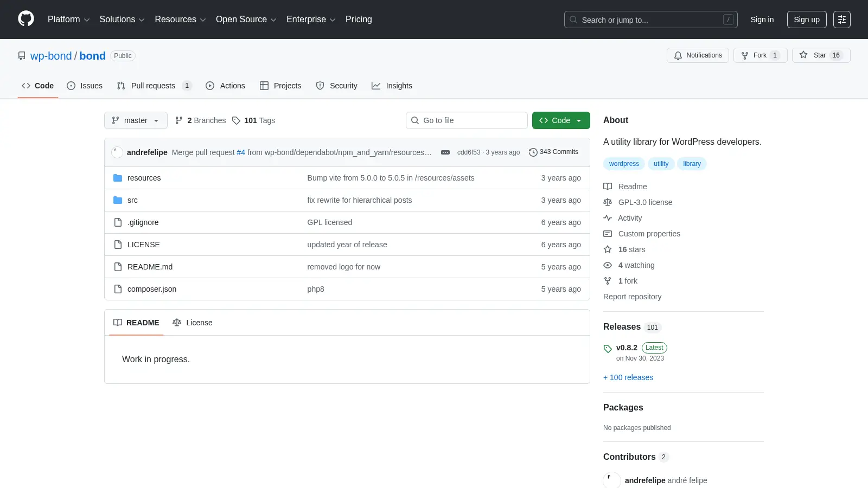Screen dimensions: 868x488
Task: Switch to the Actions tab
Action: (225, 86)
